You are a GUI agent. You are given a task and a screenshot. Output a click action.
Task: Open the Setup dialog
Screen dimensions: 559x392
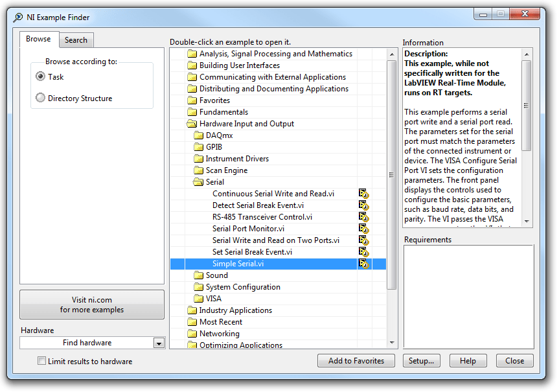(x=421, y=360)
